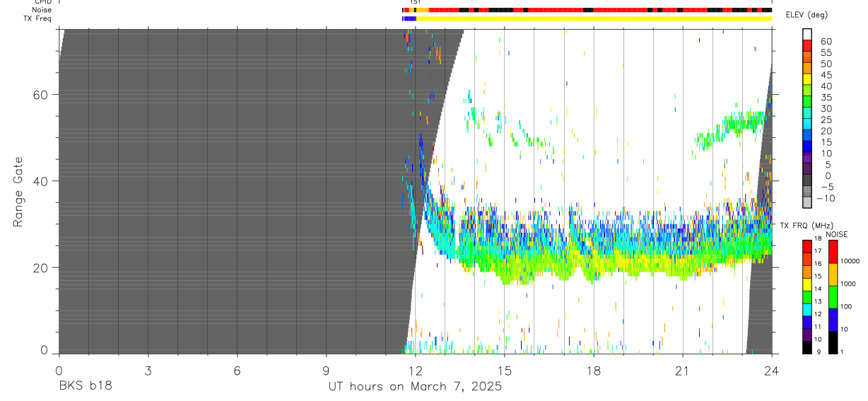The image size is (868, 401).
Task: Click the blue start of TX Freq bar
Action: pos(409,18)
